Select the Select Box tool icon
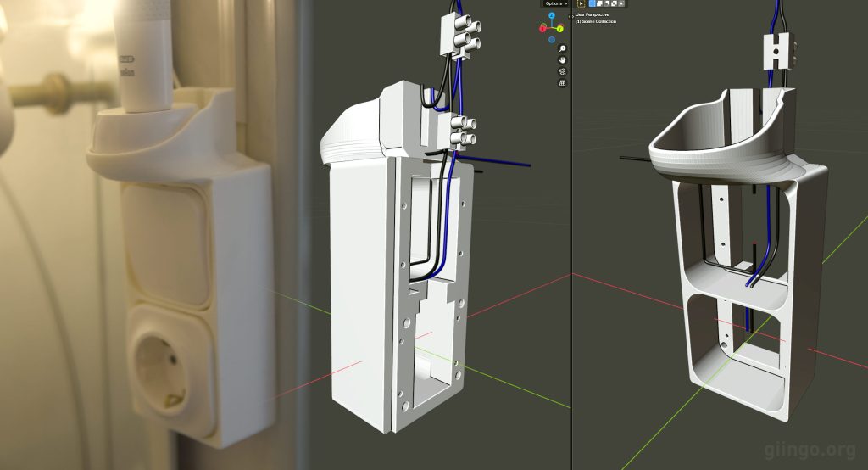 (581, 4)
